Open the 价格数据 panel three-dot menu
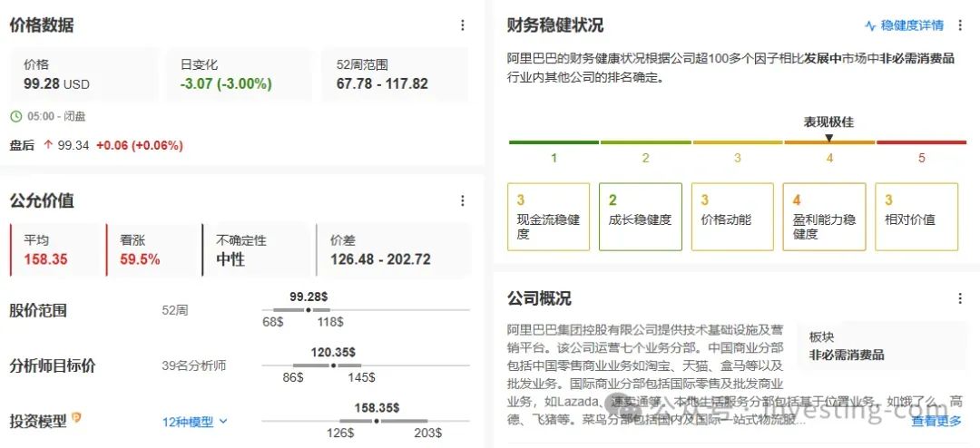This screenshot has width=980, height=448. 463,25
